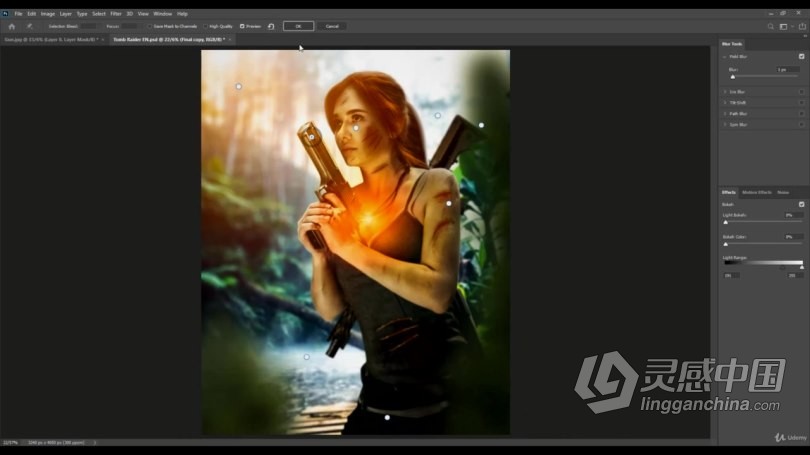Open the Type menu

click(82, 14)
